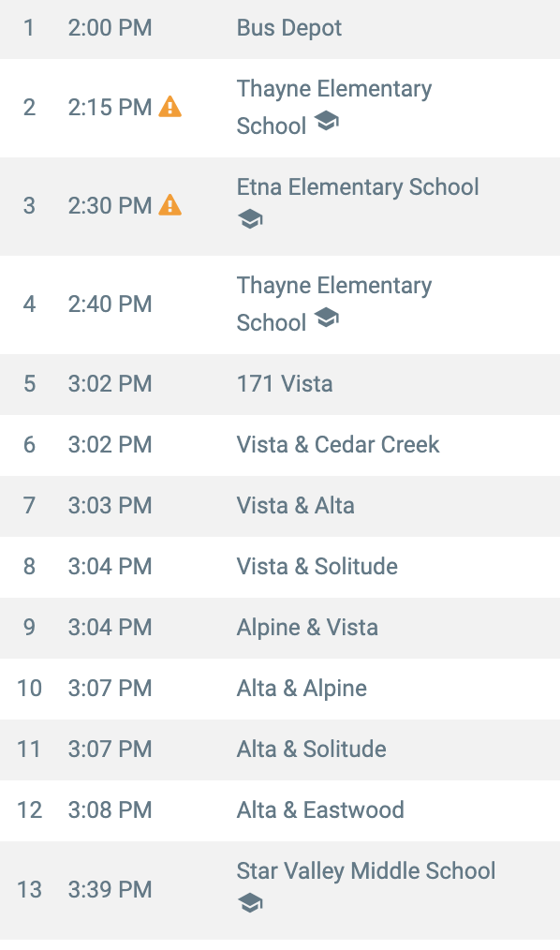Image resolution: width=560 pixels, height=950 pixels.
Task: Select the 171 Vista stop
Action: coord(280,384)
